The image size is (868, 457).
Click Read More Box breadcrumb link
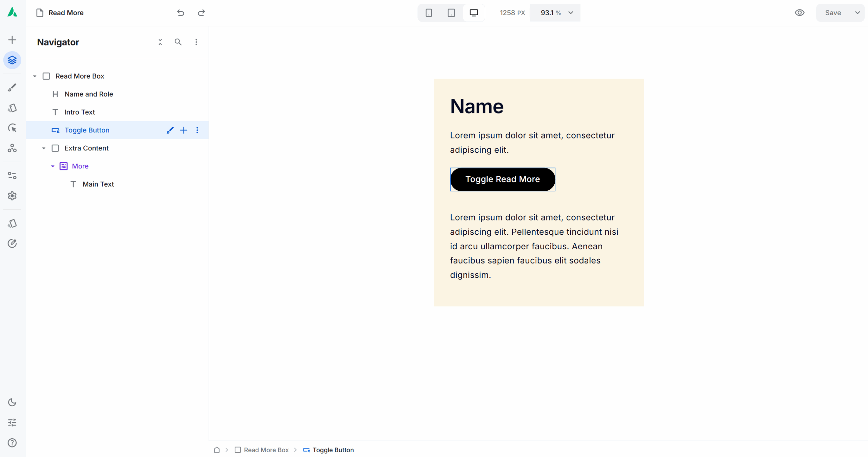[x=266, y=450]
